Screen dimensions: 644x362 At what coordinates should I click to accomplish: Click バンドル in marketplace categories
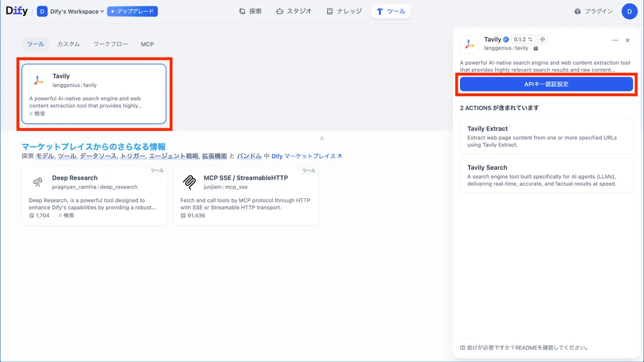(249, 156)
